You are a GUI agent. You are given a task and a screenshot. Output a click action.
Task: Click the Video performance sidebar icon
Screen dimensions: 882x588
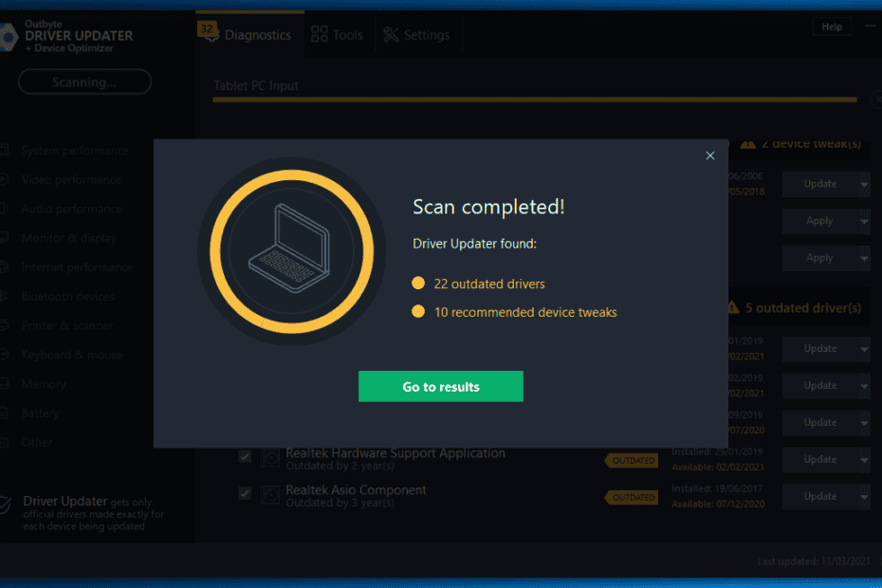pyautogui.click(x=4, y=179)
